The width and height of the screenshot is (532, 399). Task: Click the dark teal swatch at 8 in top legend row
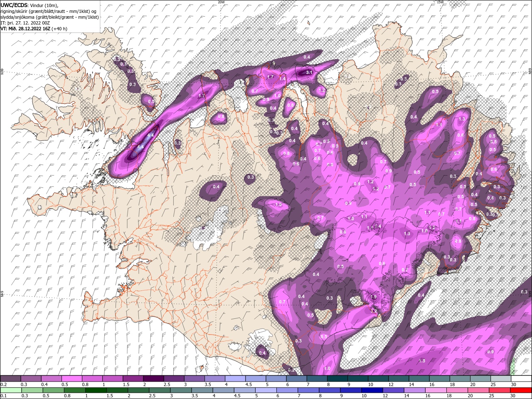pos(337,379)
